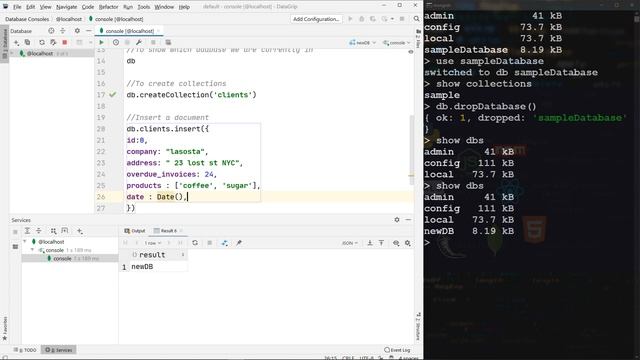The height and width of the screenshot is (360, 640).
Task: Open the File menu
Action: point(17,7)
